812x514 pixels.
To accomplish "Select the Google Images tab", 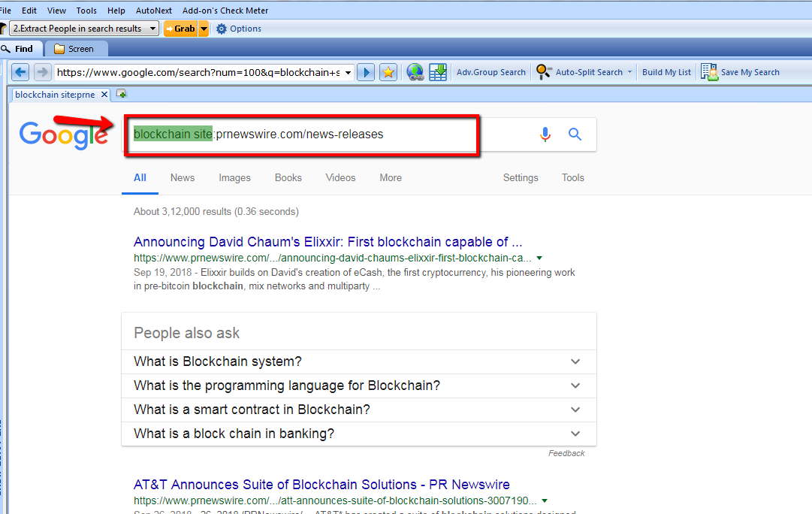I will click(x=234, y=178).
